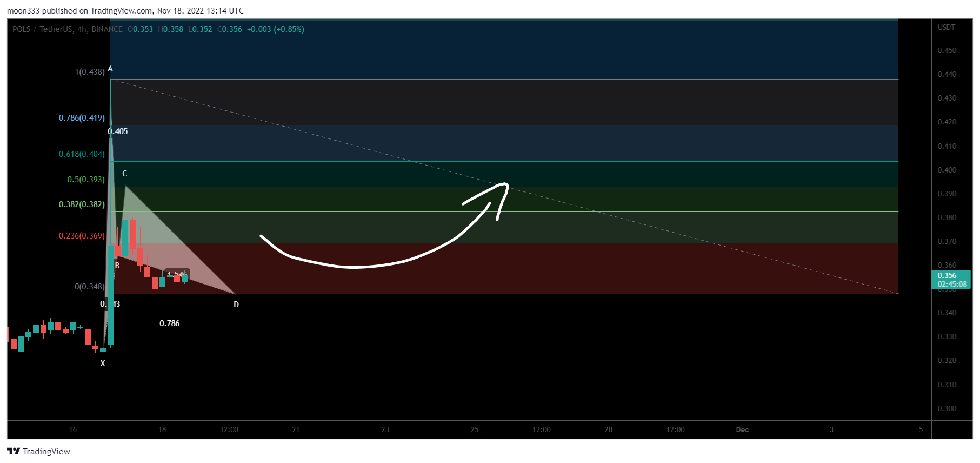
Task: Select Fibonacci level label 0(0.348)
Action: (90, 287)
